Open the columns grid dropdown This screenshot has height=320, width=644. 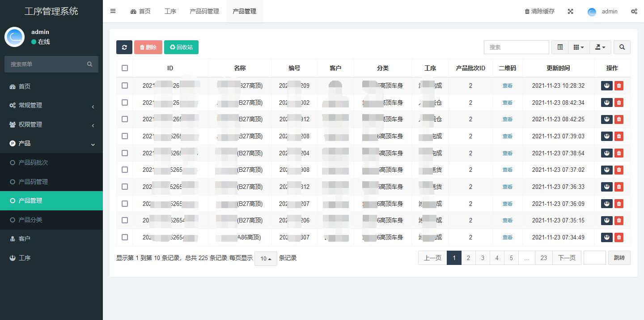point(579,47)
